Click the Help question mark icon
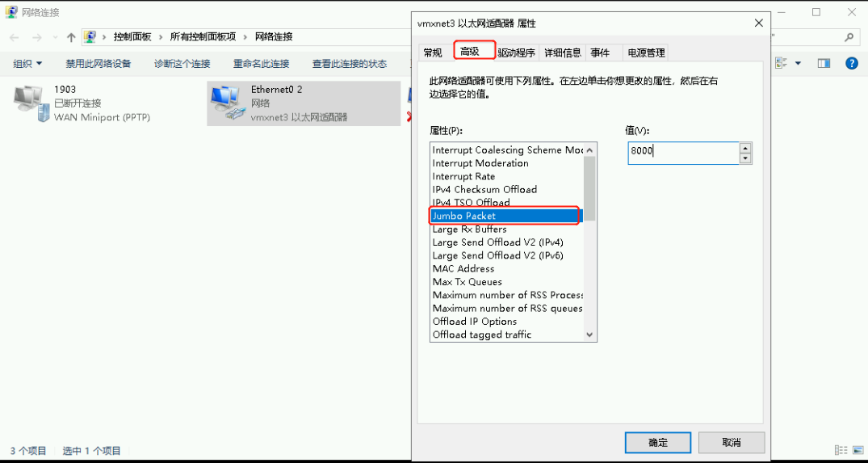868x463 pixels. pyautogui.click(x=851, y=63)
